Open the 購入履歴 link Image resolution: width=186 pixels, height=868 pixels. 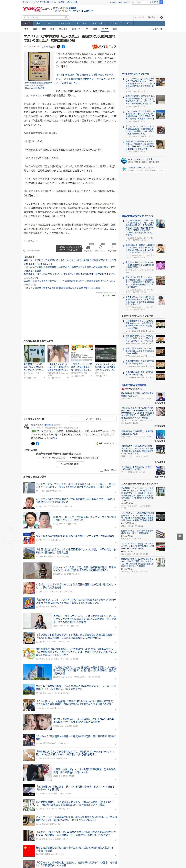pyautogui.click(x=152, y=17)
